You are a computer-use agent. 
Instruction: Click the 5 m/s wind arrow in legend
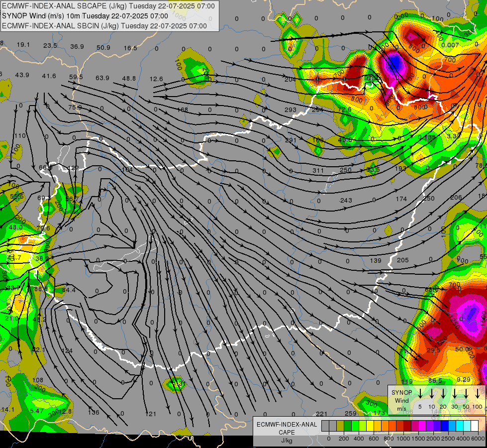point(420,393)
